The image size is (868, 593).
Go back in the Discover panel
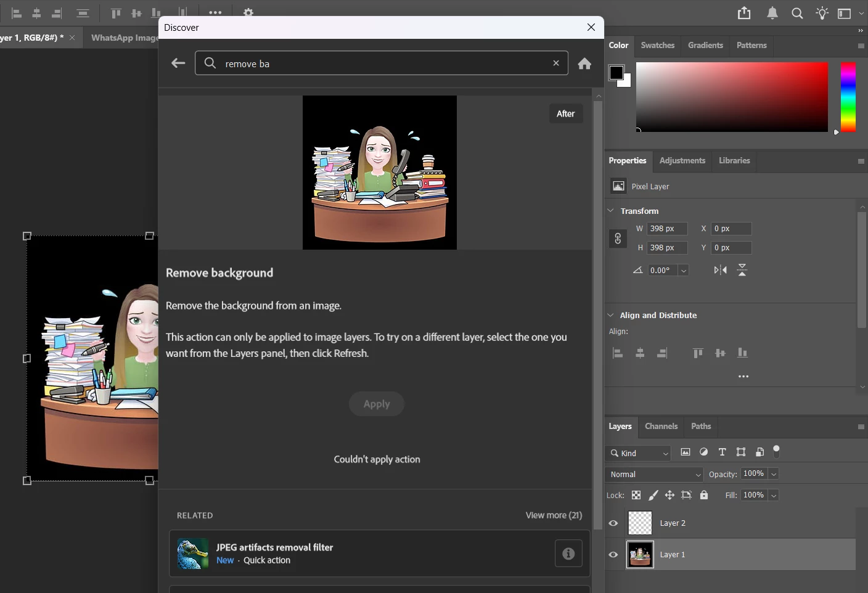pos(178,63)
